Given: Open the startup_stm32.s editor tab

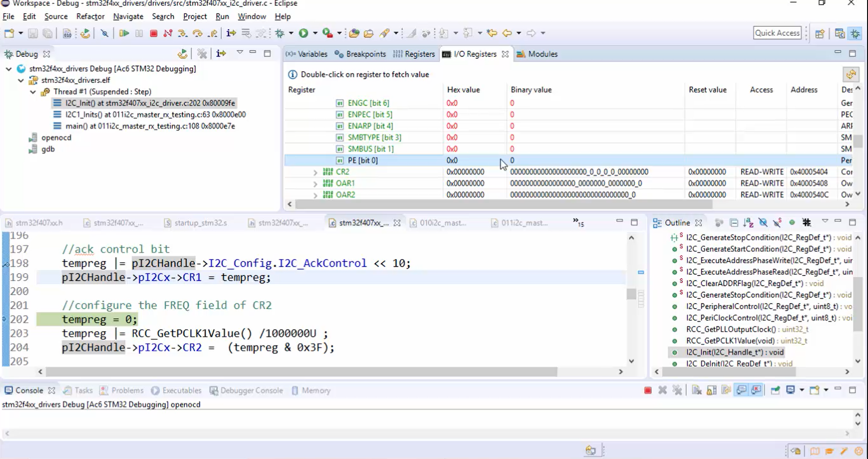Looking at the screenshot, I should (x=195, y=223).
